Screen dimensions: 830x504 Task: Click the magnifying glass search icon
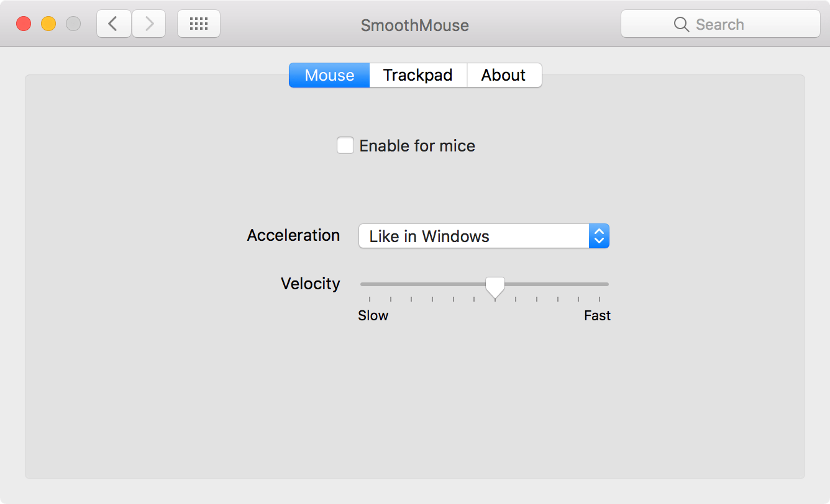click(681, 24)
